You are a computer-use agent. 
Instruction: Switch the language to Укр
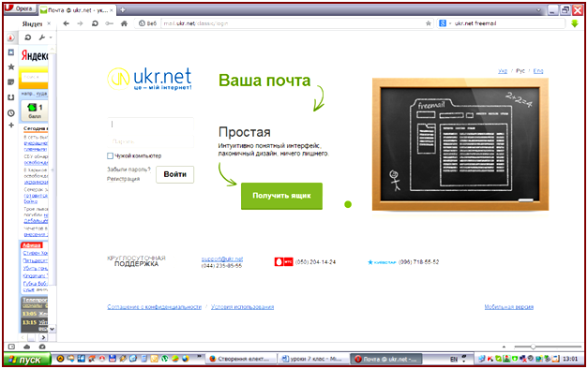pos(503,71)
